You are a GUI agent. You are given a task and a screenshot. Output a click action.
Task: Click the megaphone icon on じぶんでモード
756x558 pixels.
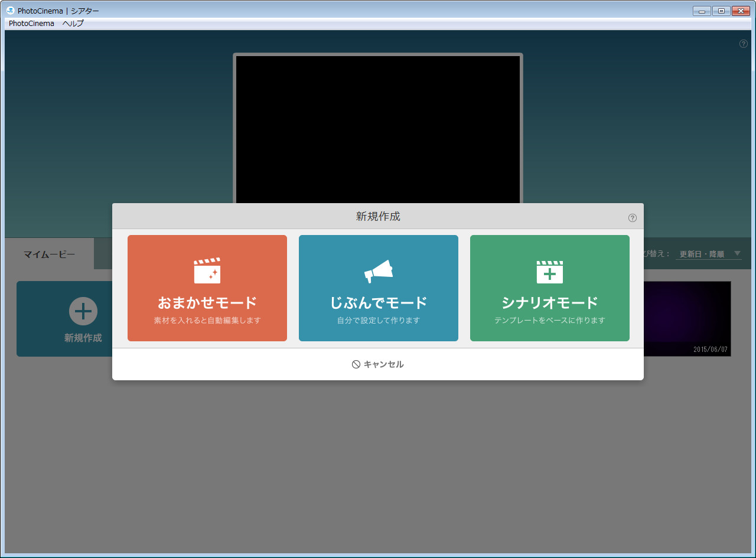pos(378,270)
